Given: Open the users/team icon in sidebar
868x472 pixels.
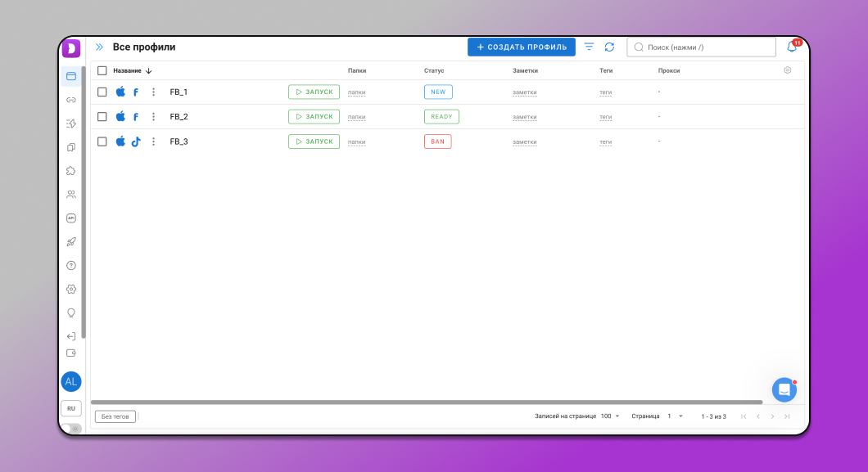Looking at the screenshot, I should coord(71,195).
